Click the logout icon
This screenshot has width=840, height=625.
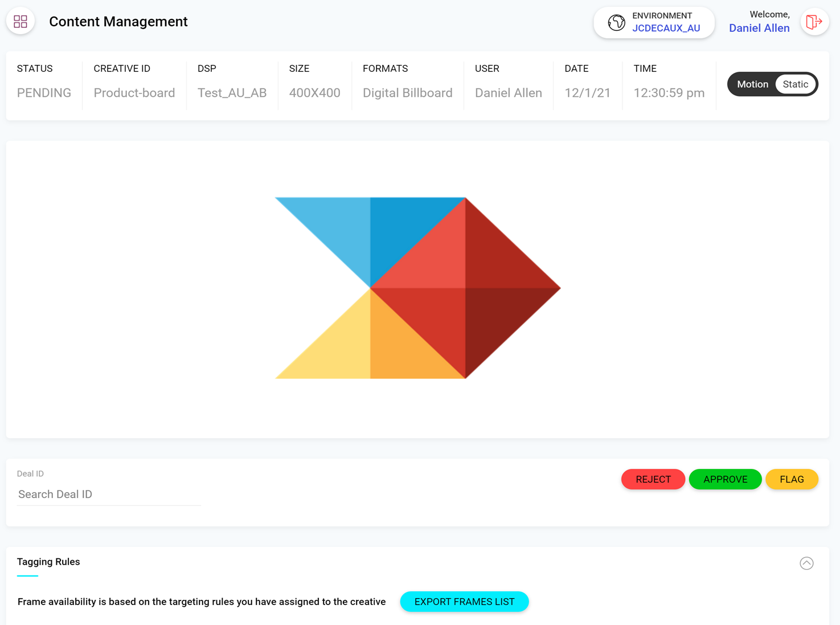click(814, 22)
